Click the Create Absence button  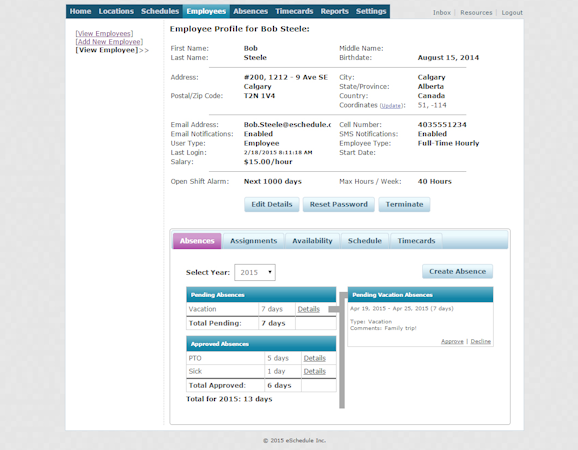click(x=457, y=271)
